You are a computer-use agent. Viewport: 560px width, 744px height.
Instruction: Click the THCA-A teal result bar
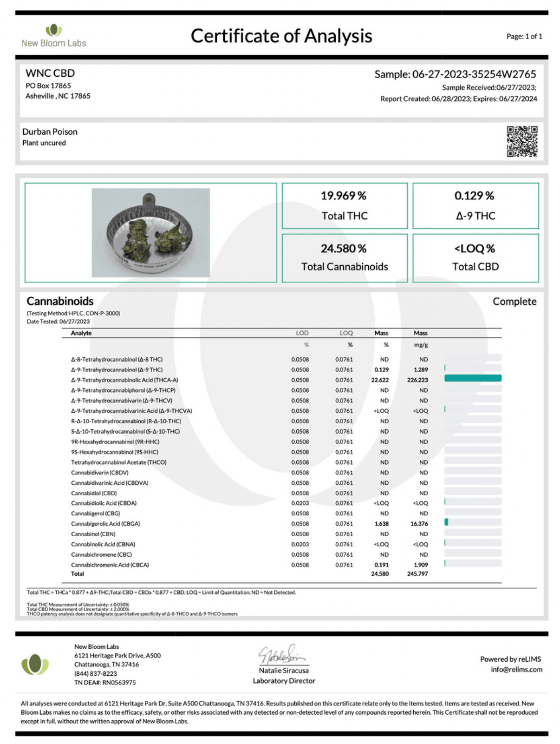(472, 378)
